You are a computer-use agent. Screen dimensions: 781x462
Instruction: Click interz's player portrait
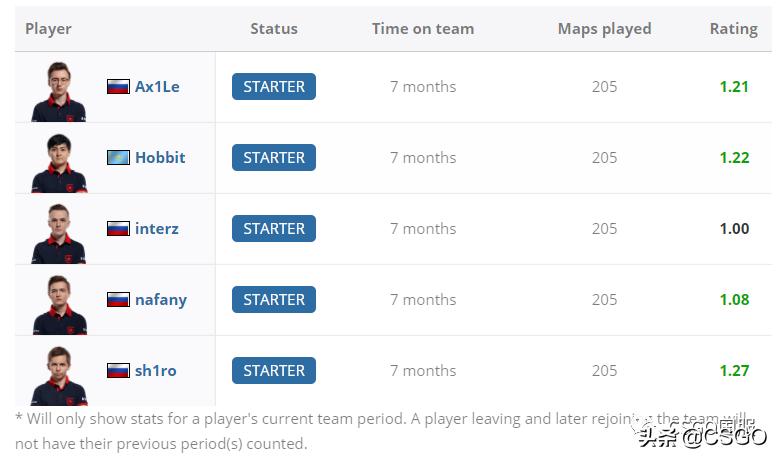tap(58, 233)
